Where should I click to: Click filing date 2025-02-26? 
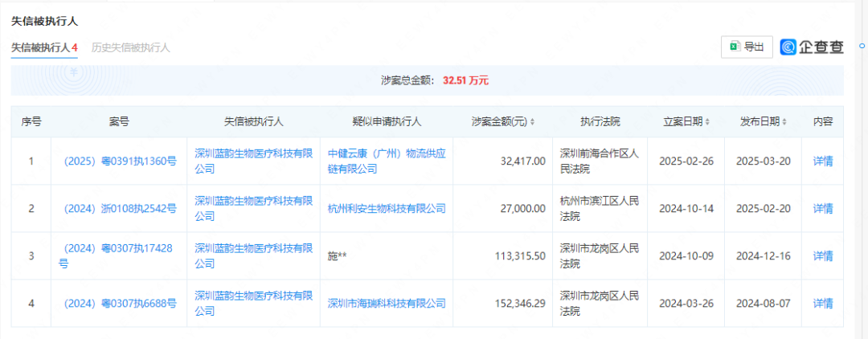tap(686, 161)
